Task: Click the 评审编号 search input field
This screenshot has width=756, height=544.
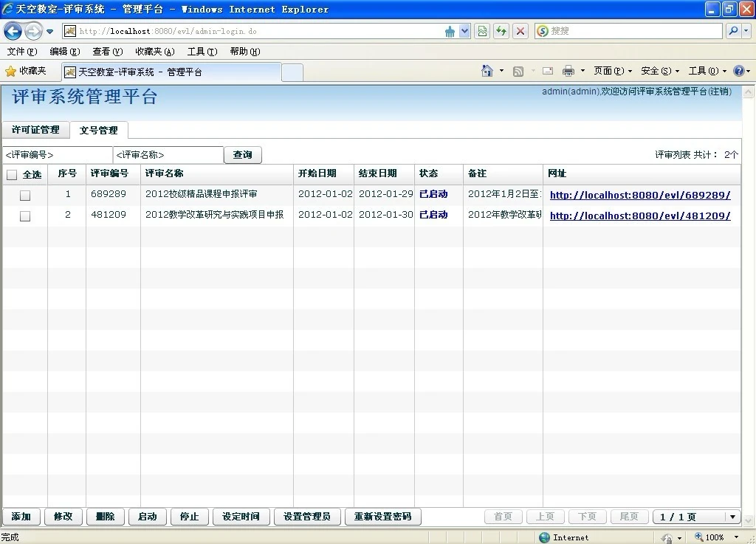Action: (57, 155)
